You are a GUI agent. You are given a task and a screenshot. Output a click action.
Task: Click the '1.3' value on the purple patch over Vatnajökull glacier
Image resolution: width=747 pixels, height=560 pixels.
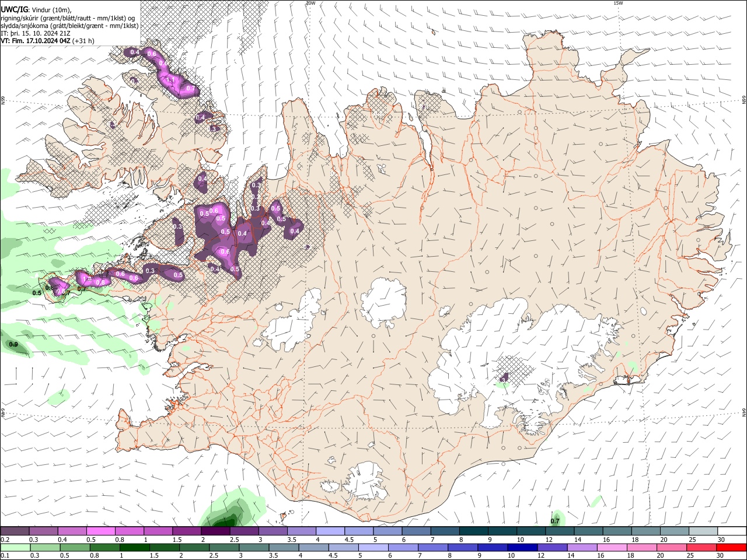coord(502,380)
